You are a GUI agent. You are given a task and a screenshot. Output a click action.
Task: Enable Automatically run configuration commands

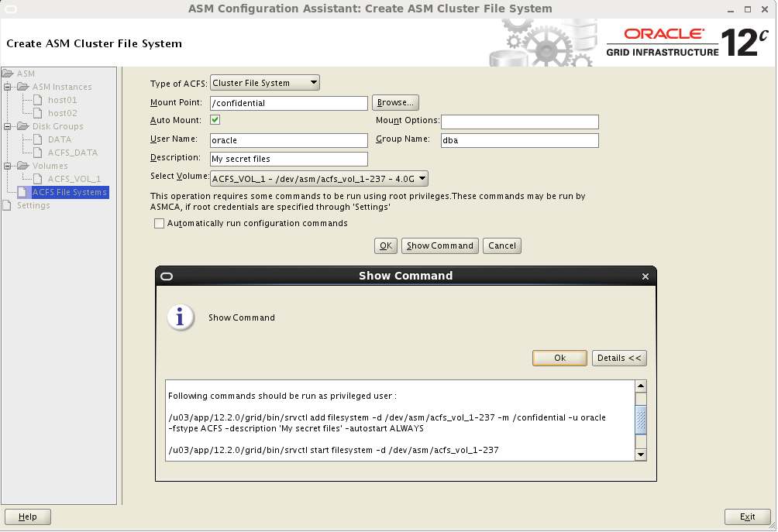coord(159,224)
